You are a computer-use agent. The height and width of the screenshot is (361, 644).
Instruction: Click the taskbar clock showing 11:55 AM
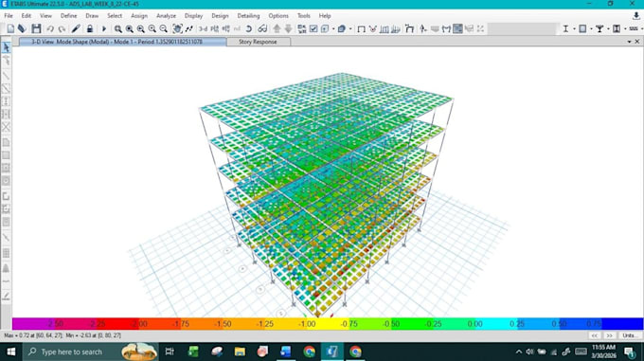click(603, 352)
